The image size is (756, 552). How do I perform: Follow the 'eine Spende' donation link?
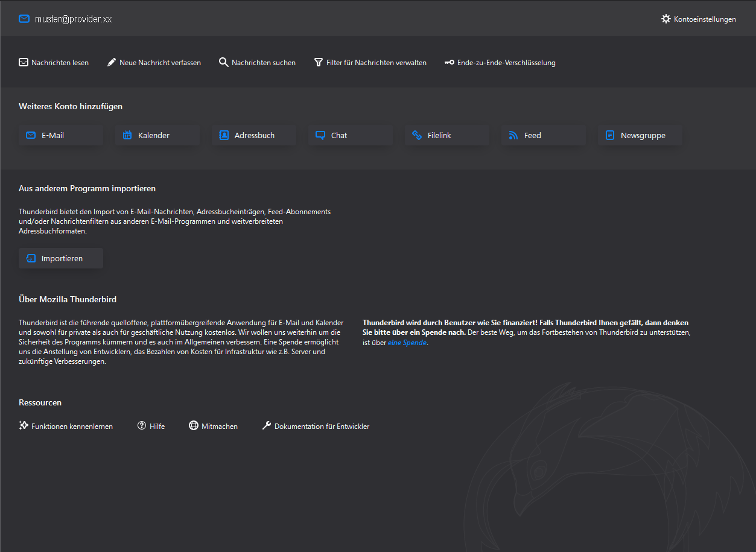click(407, 343)
